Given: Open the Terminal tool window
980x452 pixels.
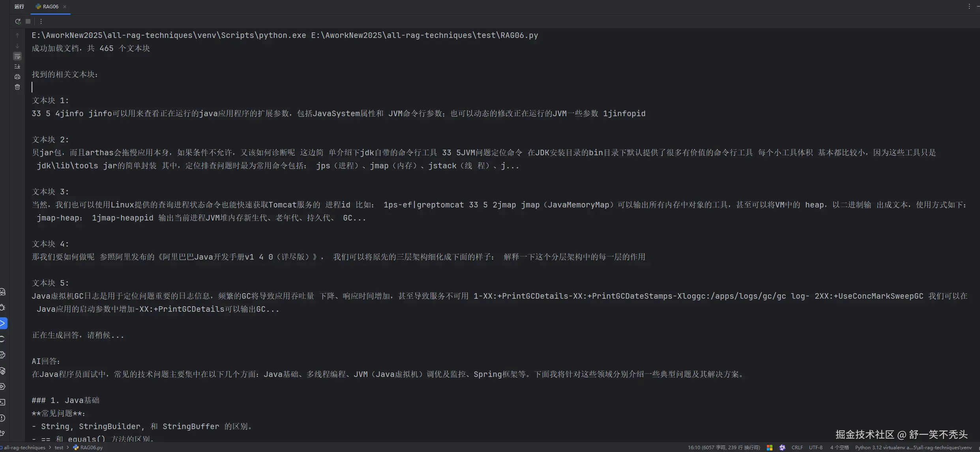Looking at the screenshot, I should point(3,402).
